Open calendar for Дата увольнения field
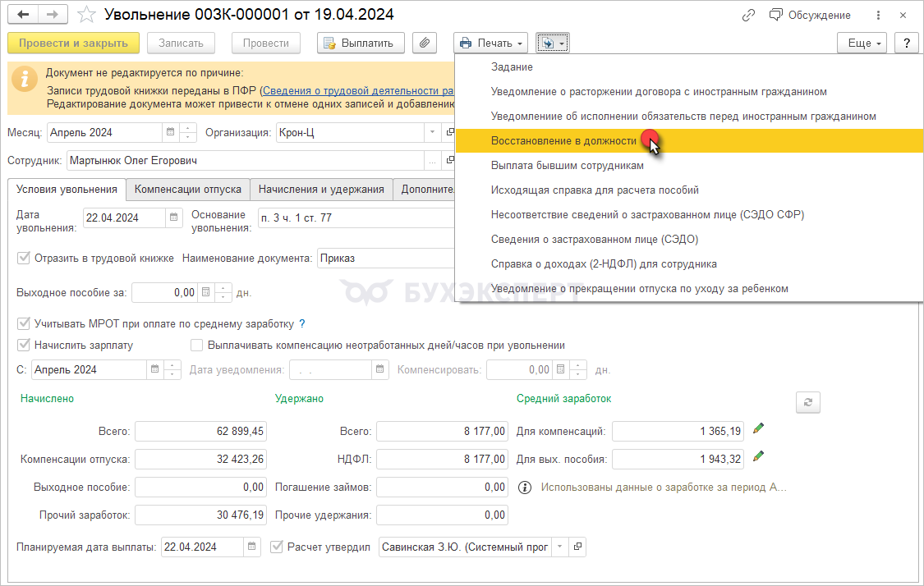The height and width of the screenshot is (586, 924). (x=173, y=217)
